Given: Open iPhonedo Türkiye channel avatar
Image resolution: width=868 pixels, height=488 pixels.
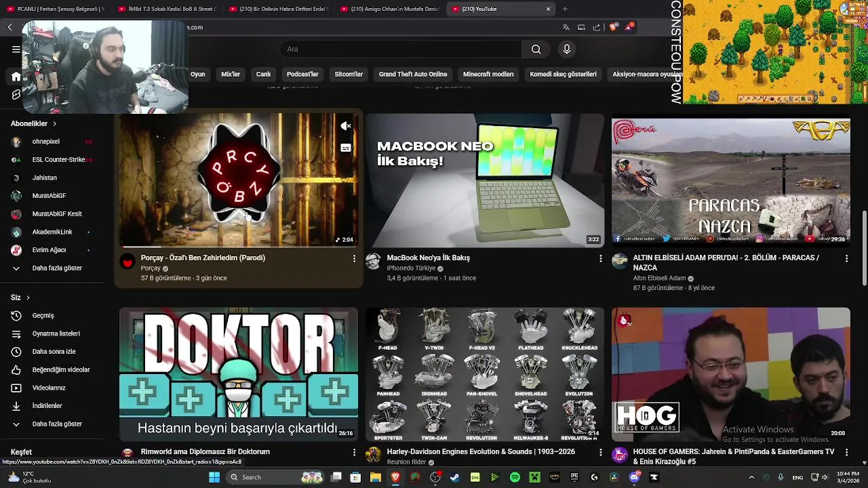Looking at the screenshot, I should pos(374,262).
